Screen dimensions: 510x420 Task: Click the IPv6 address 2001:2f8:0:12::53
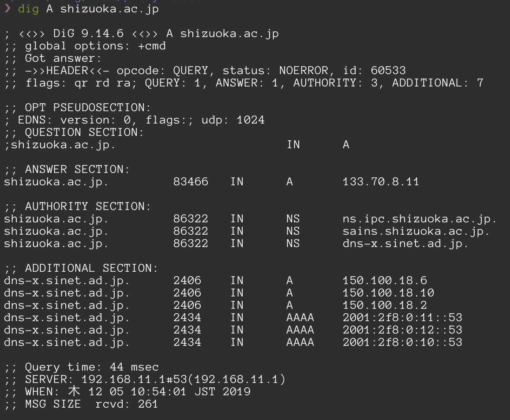402,330
